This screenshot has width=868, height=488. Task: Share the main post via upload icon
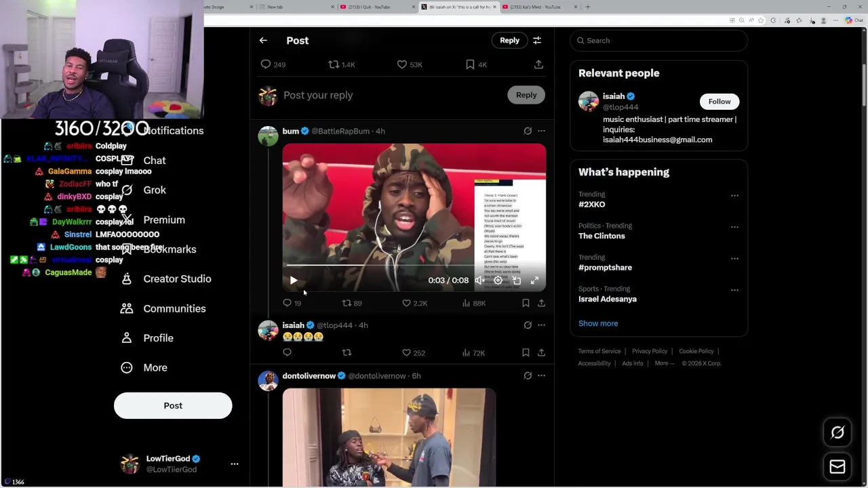click(x=538, y=64)
